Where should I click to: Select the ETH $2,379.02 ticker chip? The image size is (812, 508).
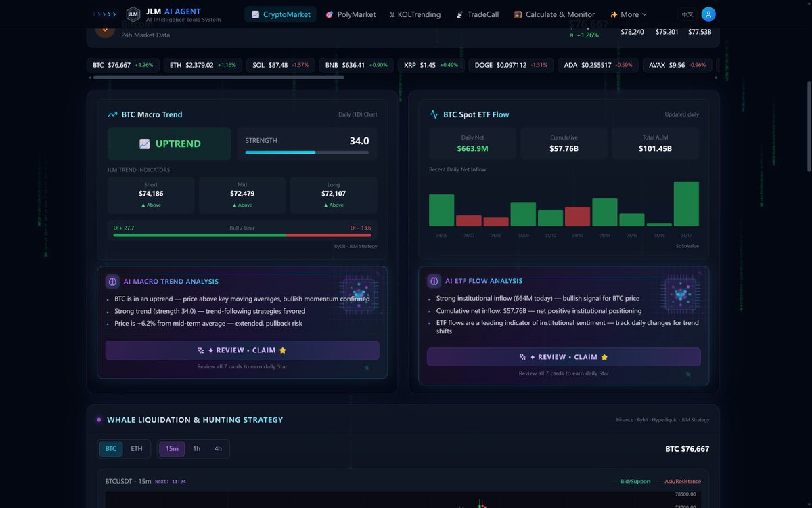click(x=203, y=65)
